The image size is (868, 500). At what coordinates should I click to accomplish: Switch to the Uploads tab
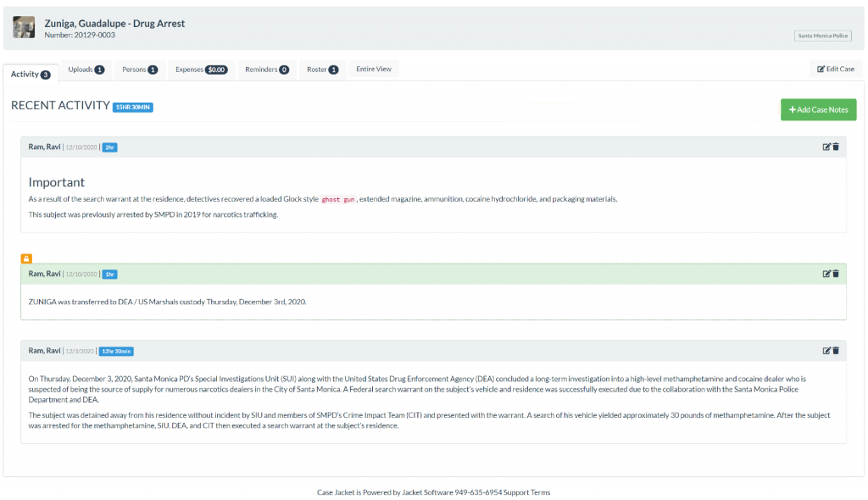86,69
